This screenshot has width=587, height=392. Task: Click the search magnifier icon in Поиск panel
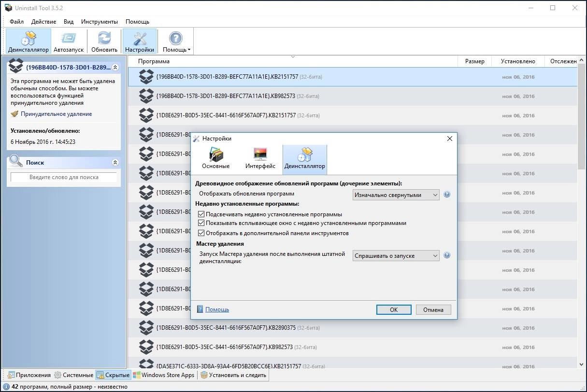click(x=16, y=161)
